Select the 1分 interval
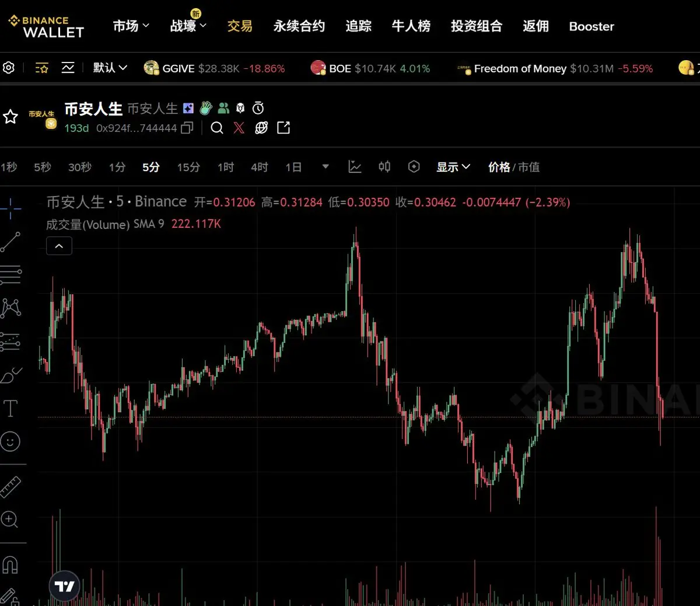The image size is (700, 606). [x=117, y=167]
